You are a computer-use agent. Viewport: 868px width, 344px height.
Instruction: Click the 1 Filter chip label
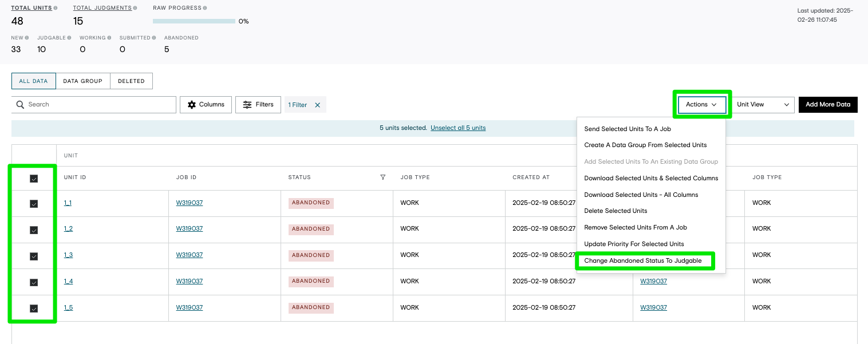pos(298,105)
